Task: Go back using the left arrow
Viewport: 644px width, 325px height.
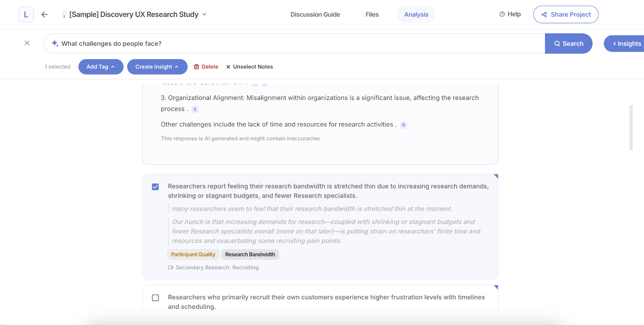Action: (44, 14)
